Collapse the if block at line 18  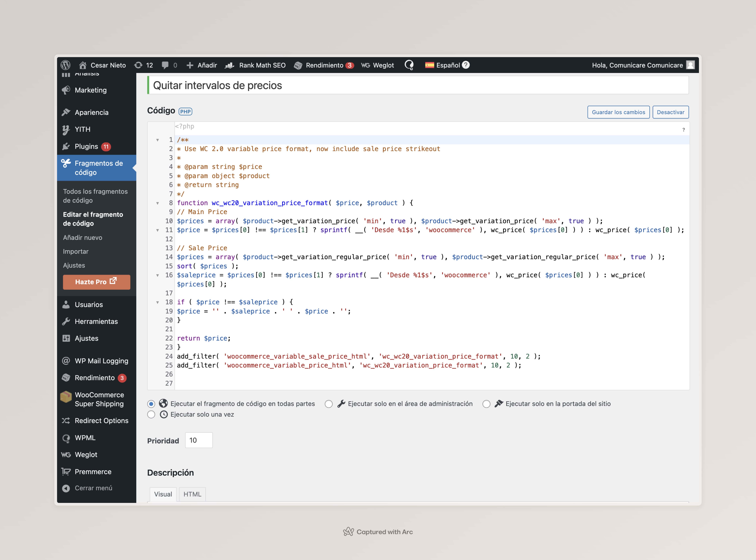tap(157, 302)
